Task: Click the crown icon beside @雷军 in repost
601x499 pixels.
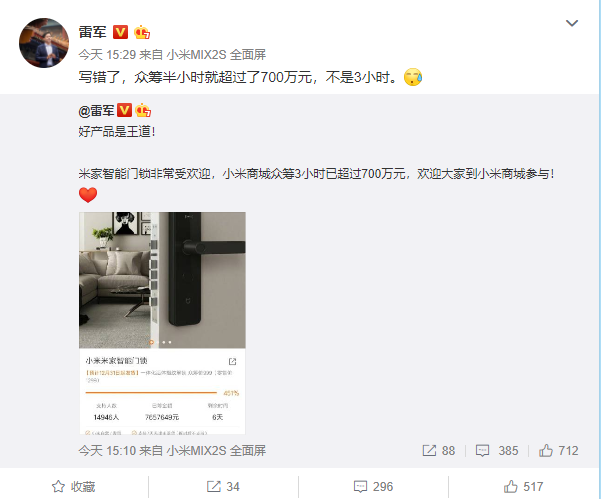Action: (143, 110)
